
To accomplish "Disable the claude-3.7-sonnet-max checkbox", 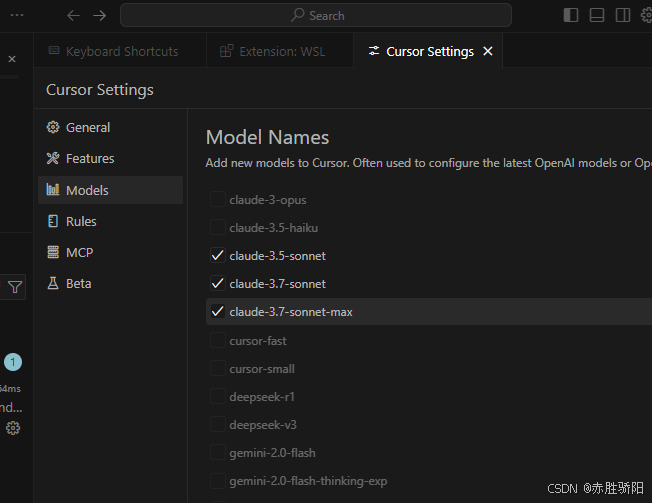I will tap(218, 312).
